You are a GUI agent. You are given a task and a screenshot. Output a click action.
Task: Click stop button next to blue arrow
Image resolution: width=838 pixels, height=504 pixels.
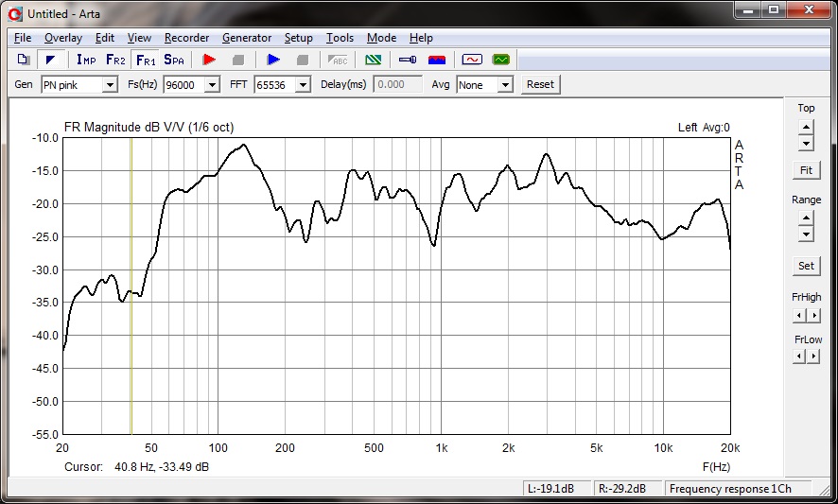[303, 60]
